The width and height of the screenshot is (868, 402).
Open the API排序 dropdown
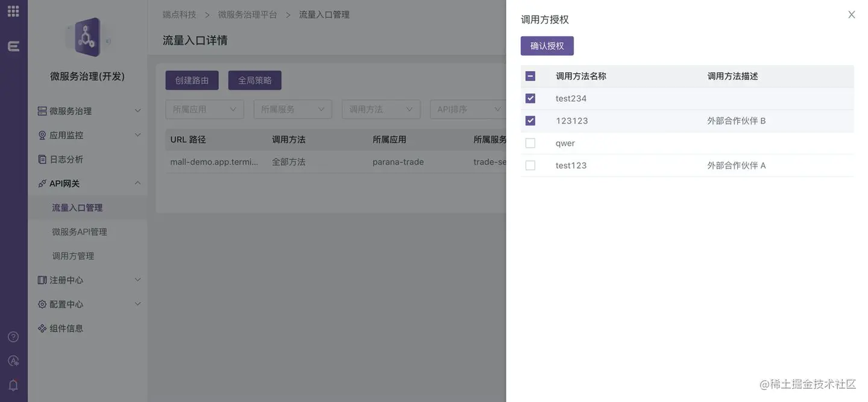(469, 109)
